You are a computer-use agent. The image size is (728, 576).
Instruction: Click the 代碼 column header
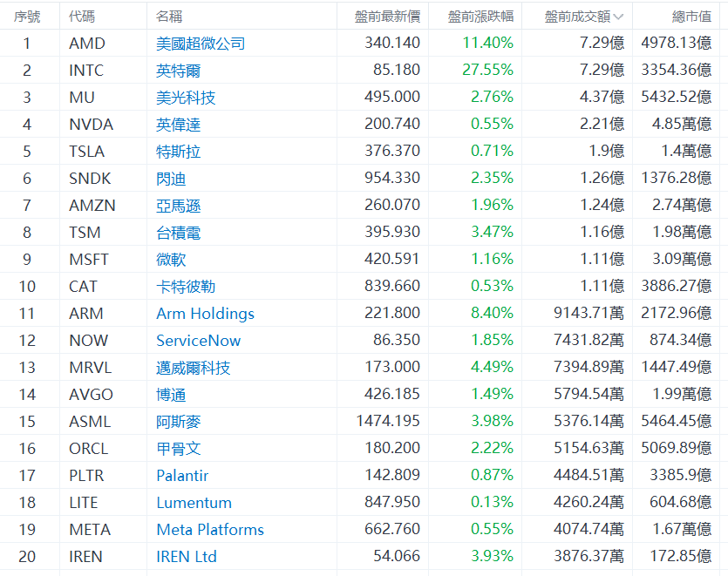coord(82,17)
